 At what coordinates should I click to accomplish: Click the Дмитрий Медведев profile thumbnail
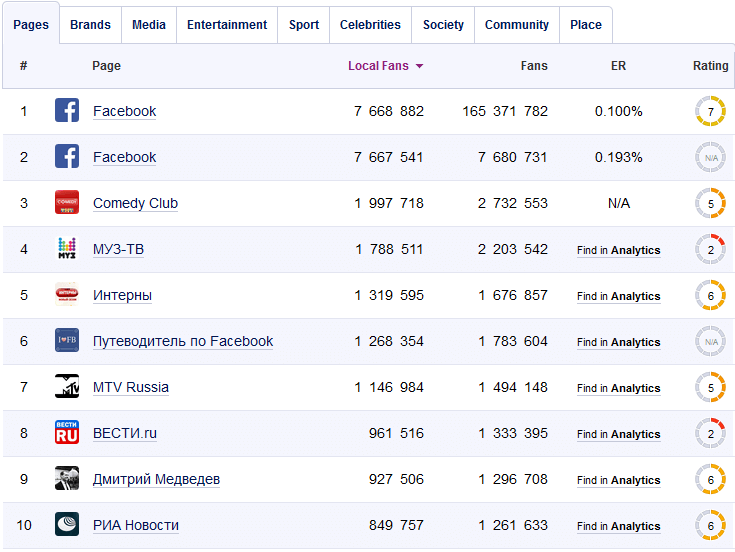pos(67,479)
